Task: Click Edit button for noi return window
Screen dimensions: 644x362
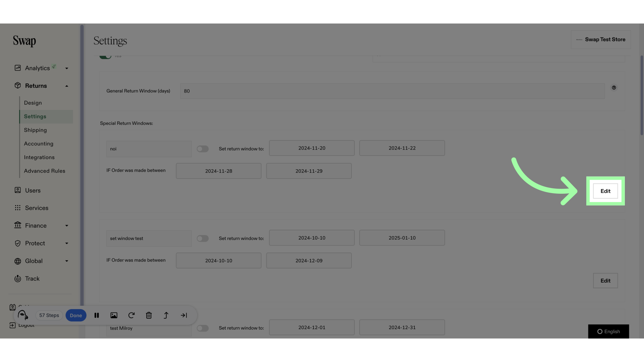Action: click(605, 190)
